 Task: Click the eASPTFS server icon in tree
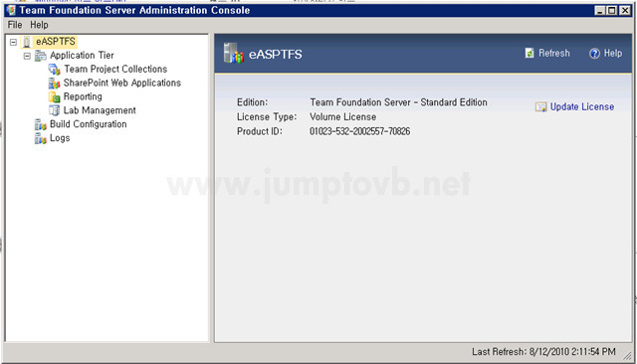(27, 42)
